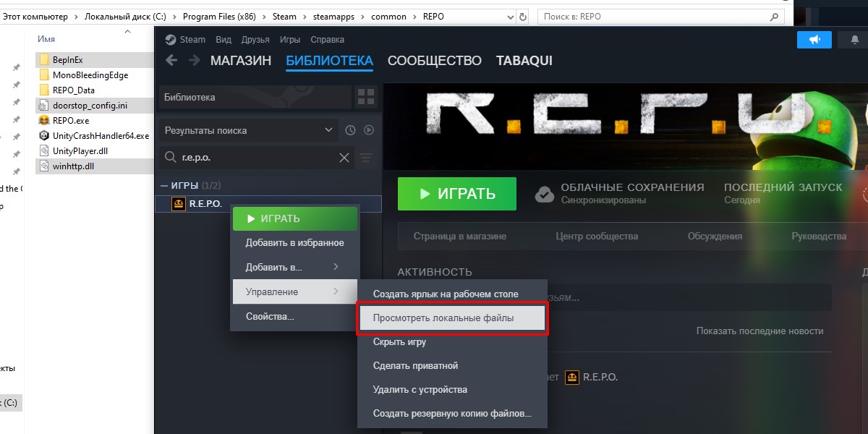Choose Создать ярлык на рабочем столе
868x434 pixels.
coord(452,294)
